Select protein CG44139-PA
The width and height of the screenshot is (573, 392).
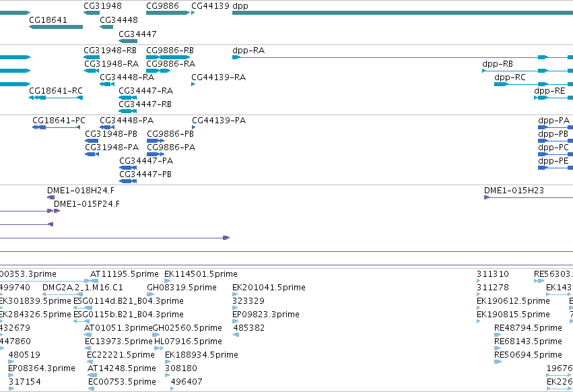[219, 121]
